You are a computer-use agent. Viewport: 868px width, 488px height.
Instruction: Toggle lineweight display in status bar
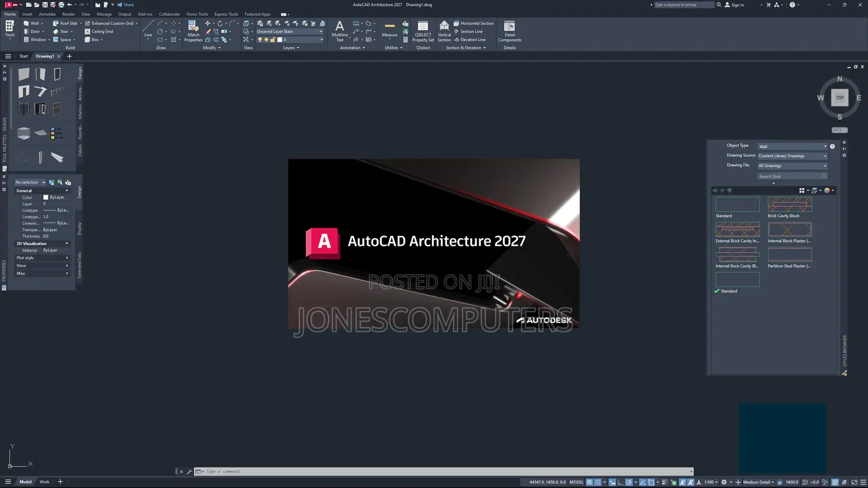[665, 482]
